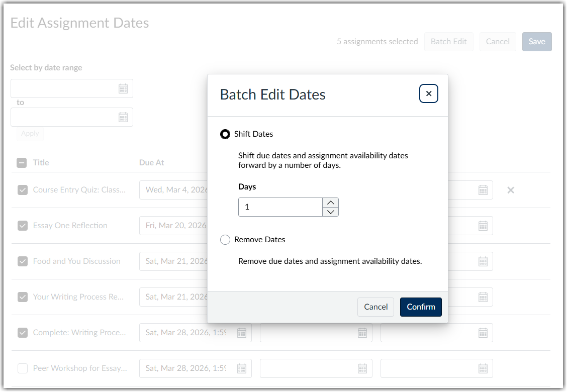567x392 pixels.
Task: Enable checkbox for Peer Workshop for Essay
Action: pyautogui.click(x=22, y=368)
